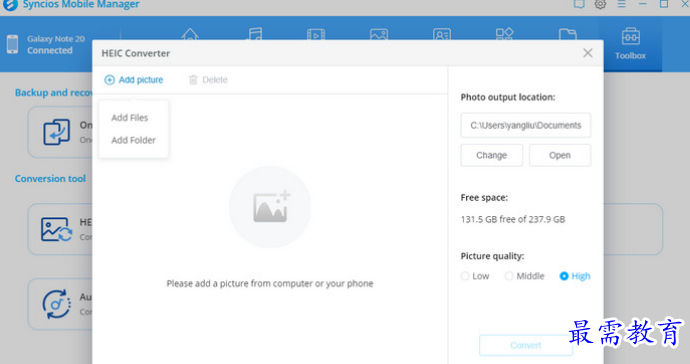The image size is (690, 364).
Task: Click the audio converter icon in the background
Action: point(56,304)
